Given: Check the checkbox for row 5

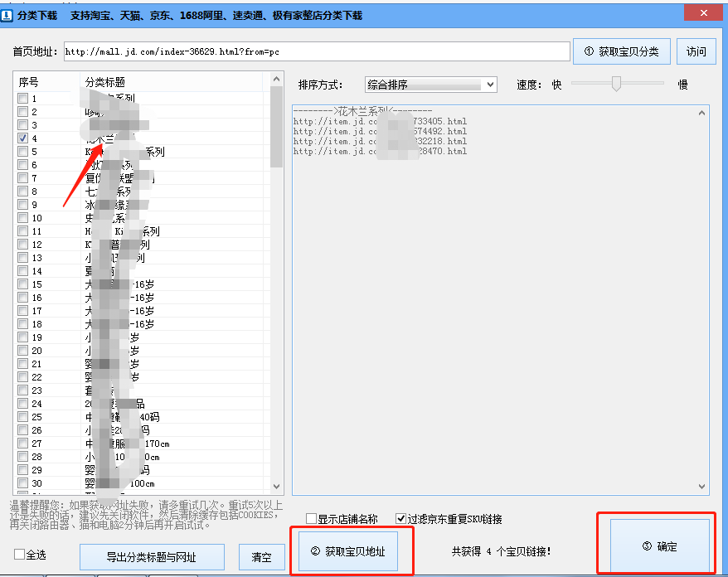Looking at the screenshot, I should (22, 152).
